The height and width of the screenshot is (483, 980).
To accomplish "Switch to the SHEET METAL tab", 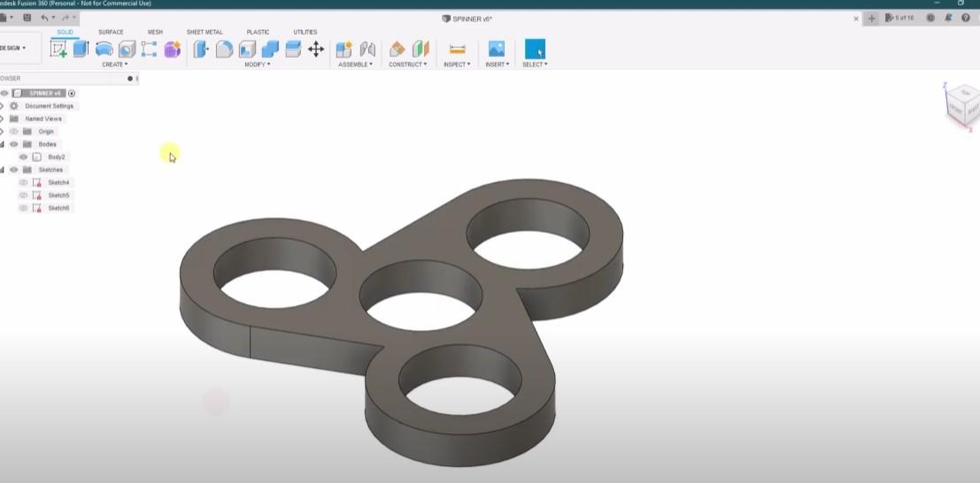I will click(x=204, y=32).
